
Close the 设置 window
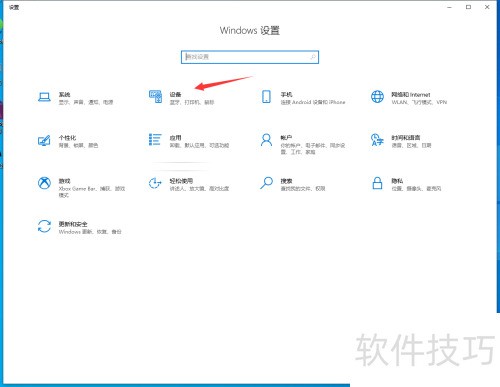click(x=487, y=7)
